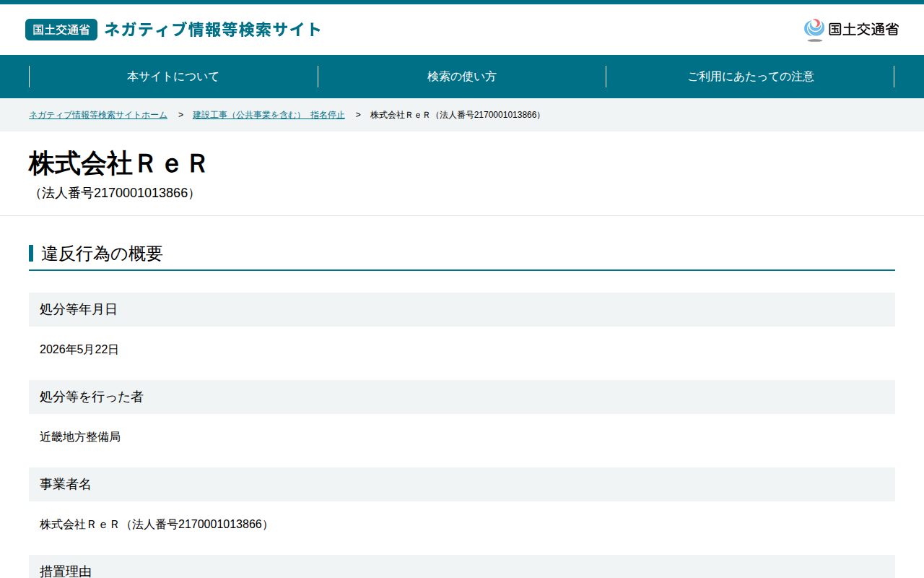924x578 pixels.
Task: Open the 建設工事(公共事業を含む) 指名停止 breadcrumb
Action: (x=269, y=115)
